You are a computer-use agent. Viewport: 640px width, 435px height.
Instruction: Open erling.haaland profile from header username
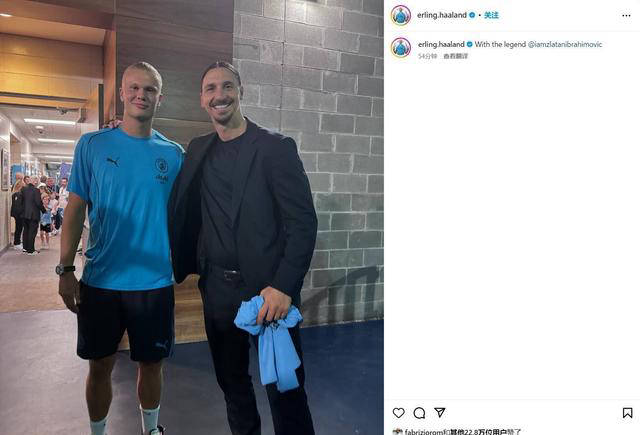pos(442,15)
